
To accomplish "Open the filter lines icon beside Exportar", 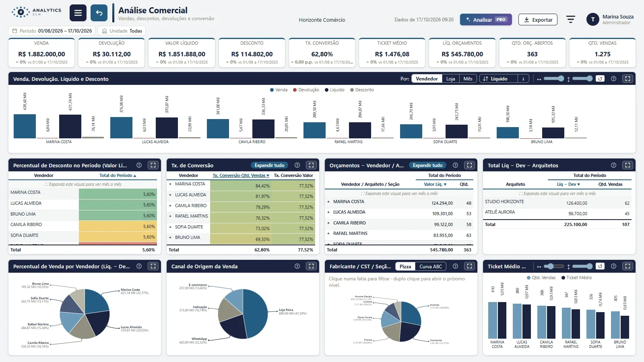I will (570, 19).
